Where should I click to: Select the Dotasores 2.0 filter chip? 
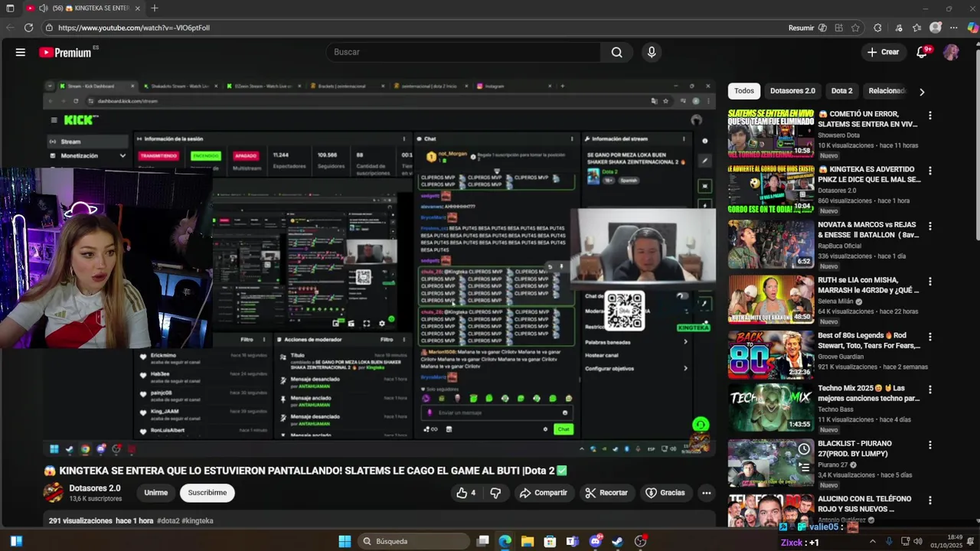[792, 90]
